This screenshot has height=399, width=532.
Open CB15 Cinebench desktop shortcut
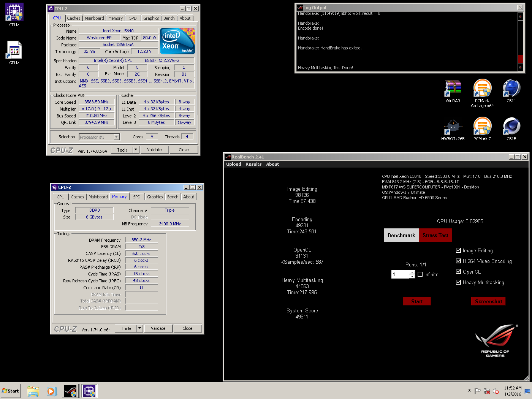click(511, 129)
